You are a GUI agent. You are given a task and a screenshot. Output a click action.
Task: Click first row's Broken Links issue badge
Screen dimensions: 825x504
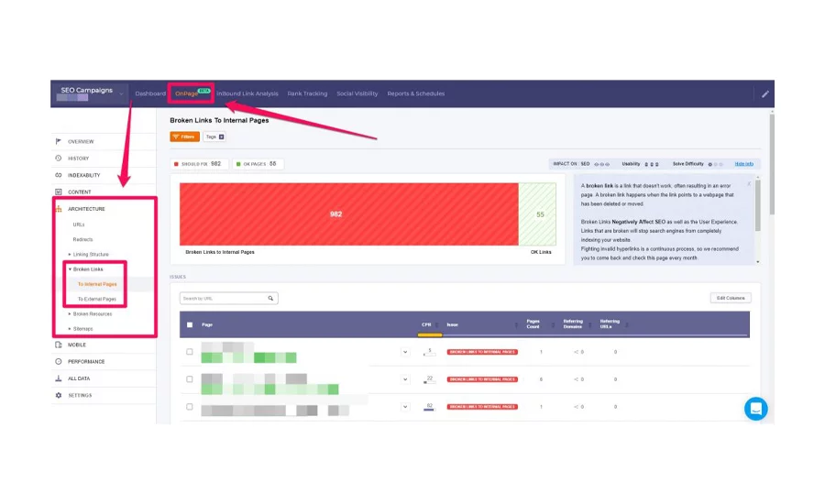pos(482,352)
